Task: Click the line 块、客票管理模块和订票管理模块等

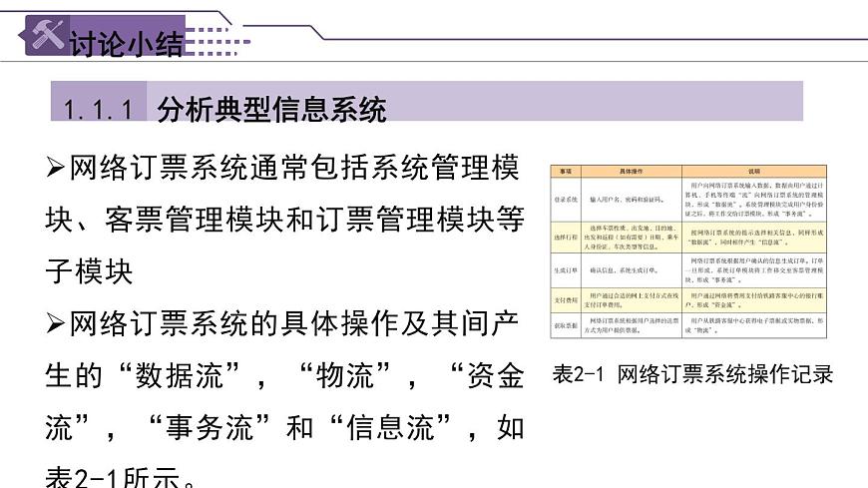Action: point(284,220)
